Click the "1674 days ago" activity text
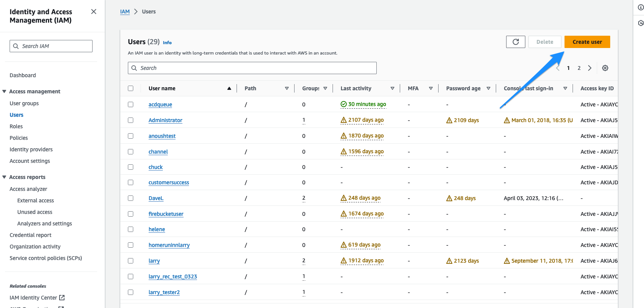The width and height of the screenshot is (644, 308). 366,214
